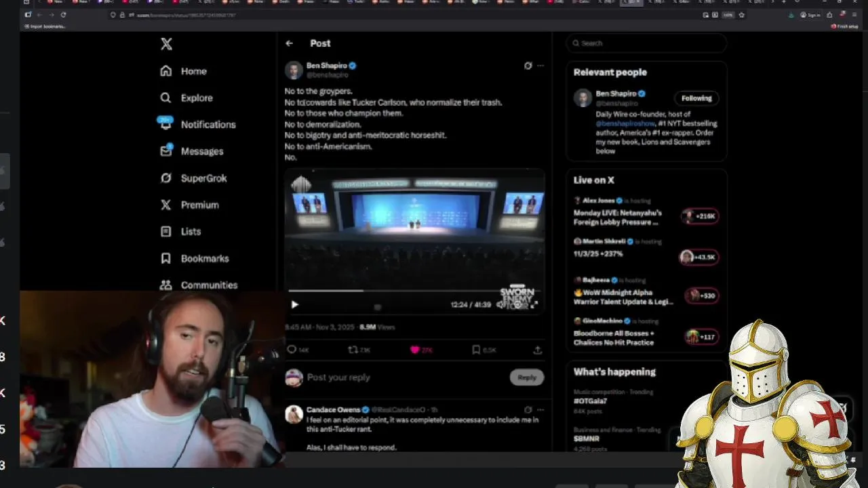868x488 pixels.
Task: Open Ben Shapiro in Relevant people
Action: tap(616, 94)
